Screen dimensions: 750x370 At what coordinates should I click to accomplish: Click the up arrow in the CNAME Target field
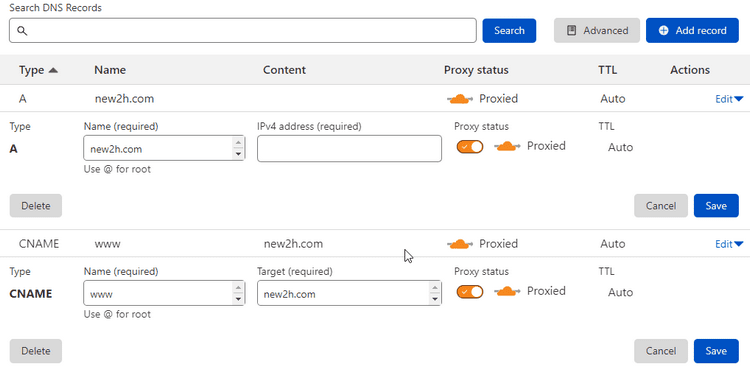434,288
